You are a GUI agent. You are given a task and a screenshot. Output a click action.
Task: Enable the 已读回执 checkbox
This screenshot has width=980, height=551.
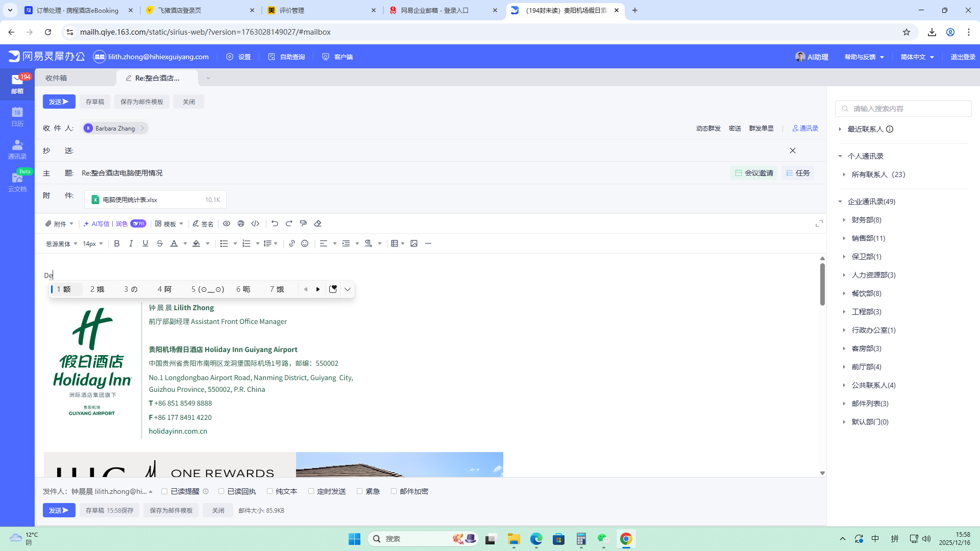click(x=222, y=491)
